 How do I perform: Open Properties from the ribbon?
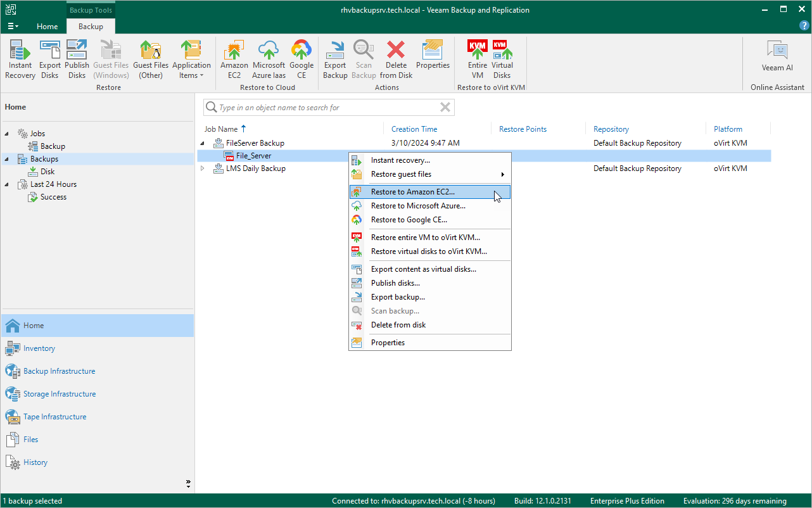[433, 55]
